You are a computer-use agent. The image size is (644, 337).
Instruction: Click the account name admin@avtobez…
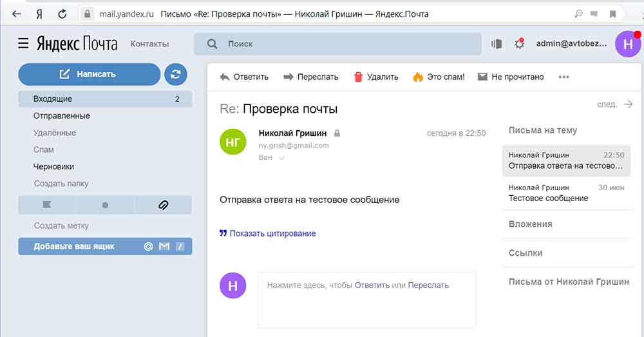[571, 44]
